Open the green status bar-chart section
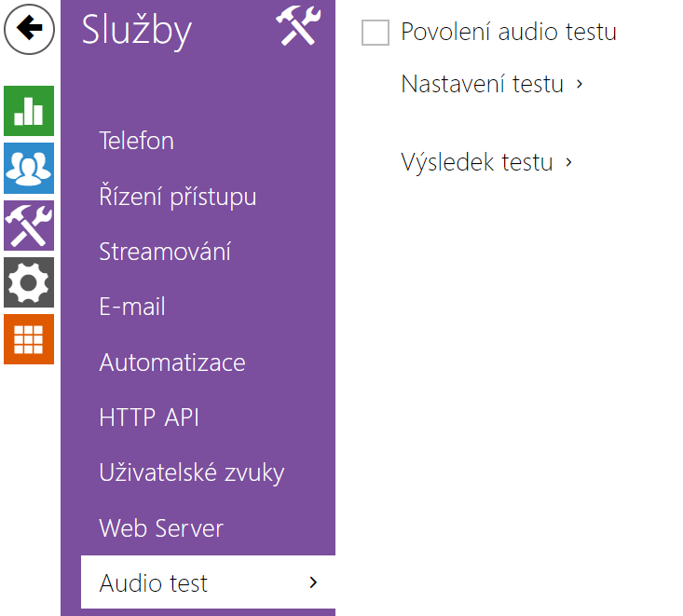The image size is (683, 616). tap(29, 111)
